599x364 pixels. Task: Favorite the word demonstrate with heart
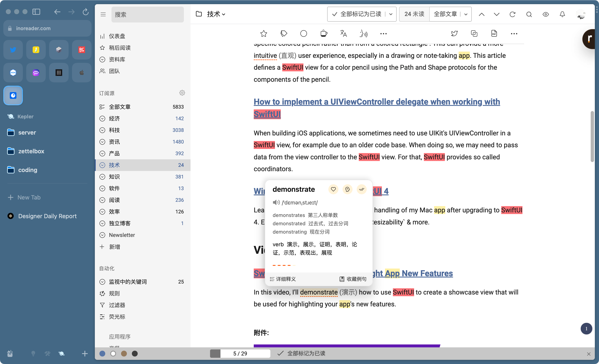pos(333,189)
